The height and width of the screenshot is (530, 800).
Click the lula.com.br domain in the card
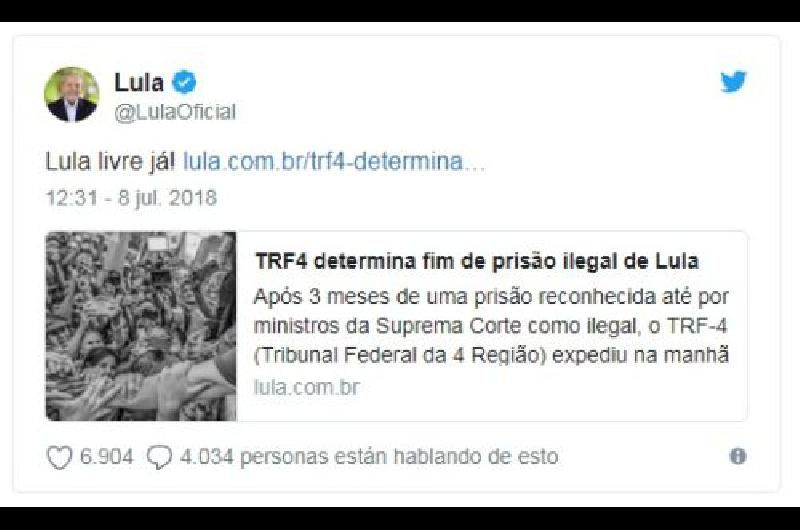(307, 388)
